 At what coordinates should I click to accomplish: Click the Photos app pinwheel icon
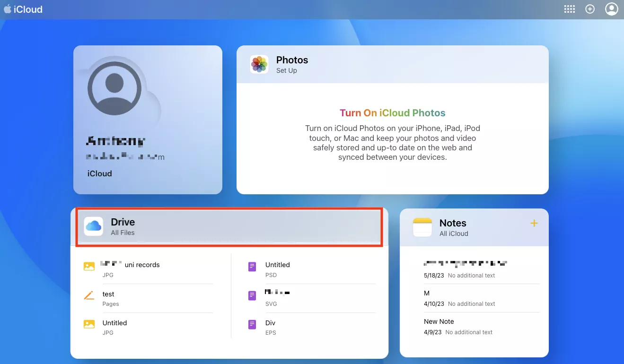(x=259, y=64)
